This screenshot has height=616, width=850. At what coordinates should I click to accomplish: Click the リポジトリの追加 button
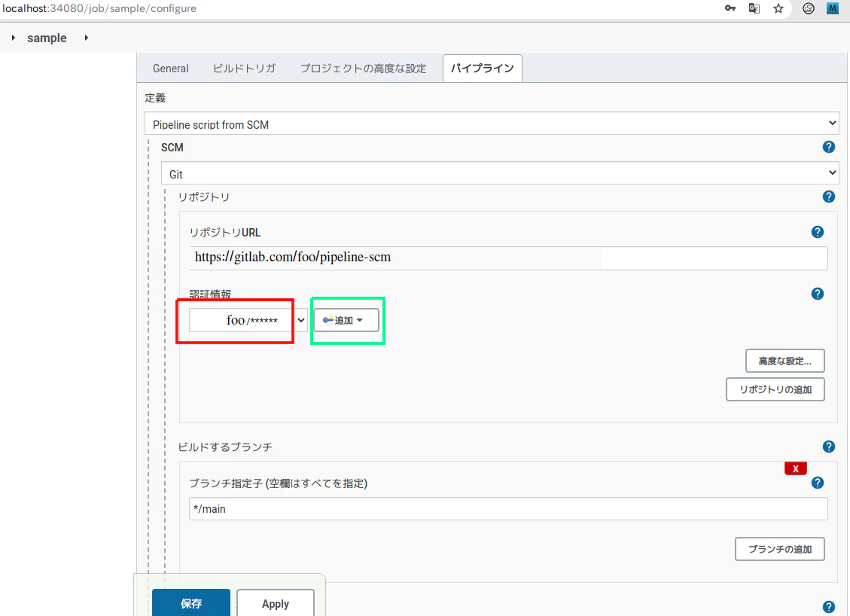pos(775,389)
